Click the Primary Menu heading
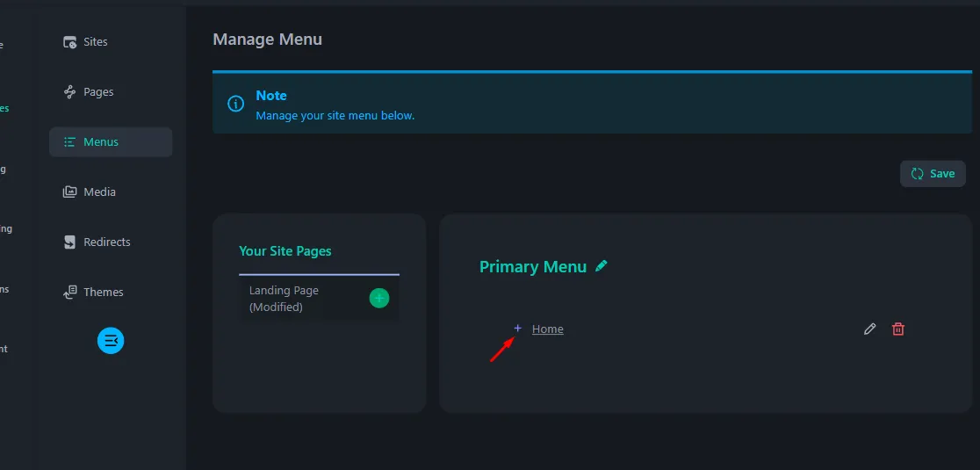The height and width of the screenshot is (470, 980). [533, 267]
